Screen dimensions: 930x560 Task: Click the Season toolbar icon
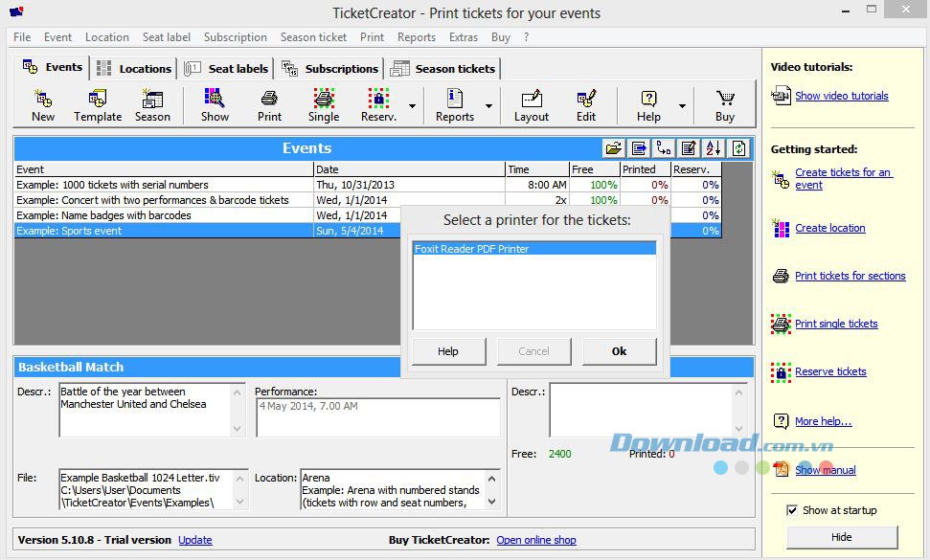pyautogui.click(x=152, y=103)
